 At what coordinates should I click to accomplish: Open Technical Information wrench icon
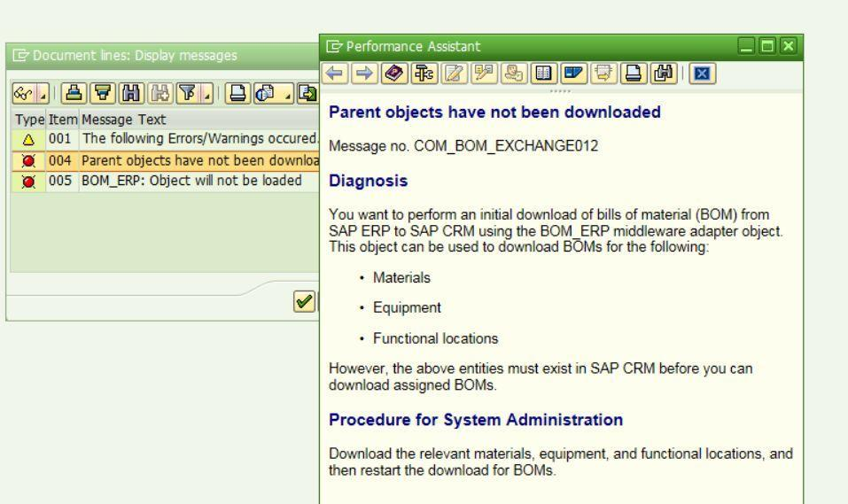click(424, 74)
